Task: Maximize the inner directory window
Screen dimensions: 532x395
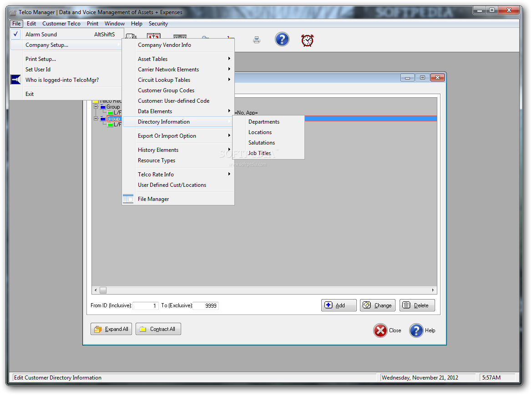Action: [x=422, y=78]
